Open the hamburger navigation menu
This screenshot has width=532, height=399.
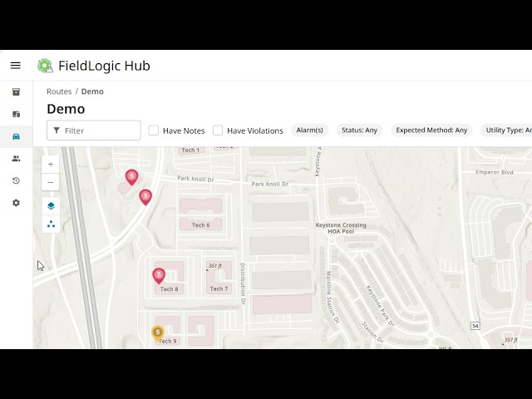[x=16, y=66]
